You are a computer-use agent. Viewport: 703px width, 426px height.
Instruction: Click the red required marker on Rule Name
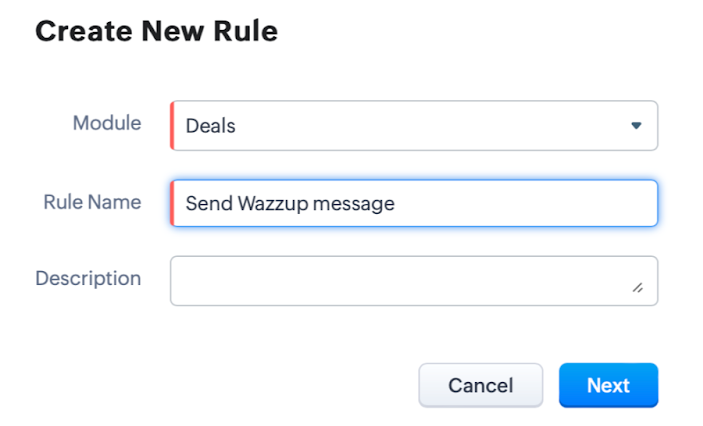(x=172, y=203)
